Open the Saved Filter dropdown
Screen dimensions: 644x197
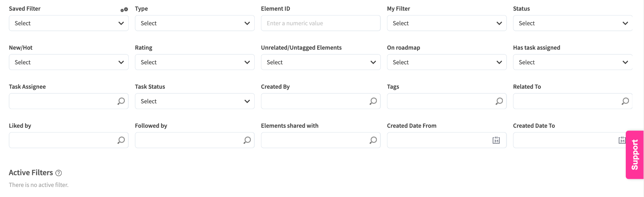pos(69,23)
